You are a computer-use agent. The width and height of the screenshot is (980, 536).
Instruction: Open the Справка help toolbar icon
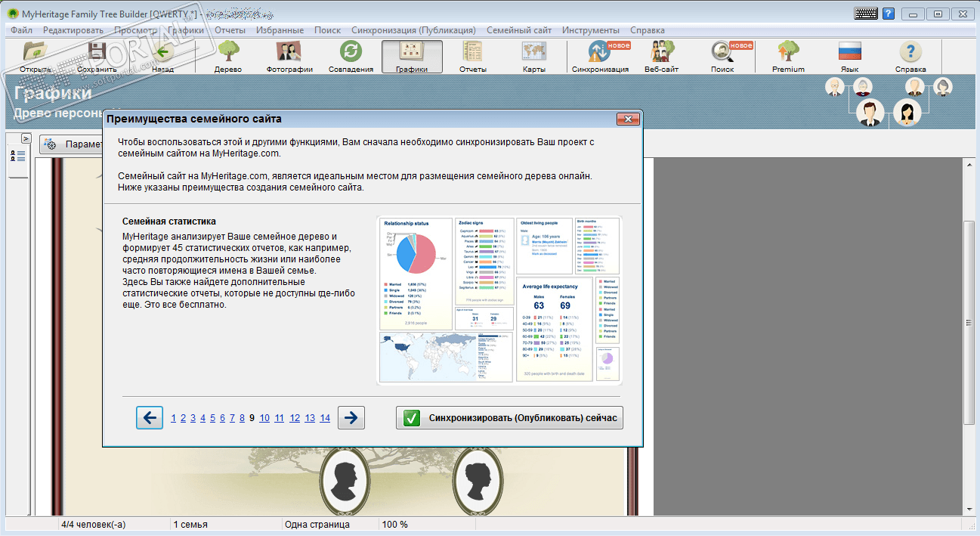point(910,57)
